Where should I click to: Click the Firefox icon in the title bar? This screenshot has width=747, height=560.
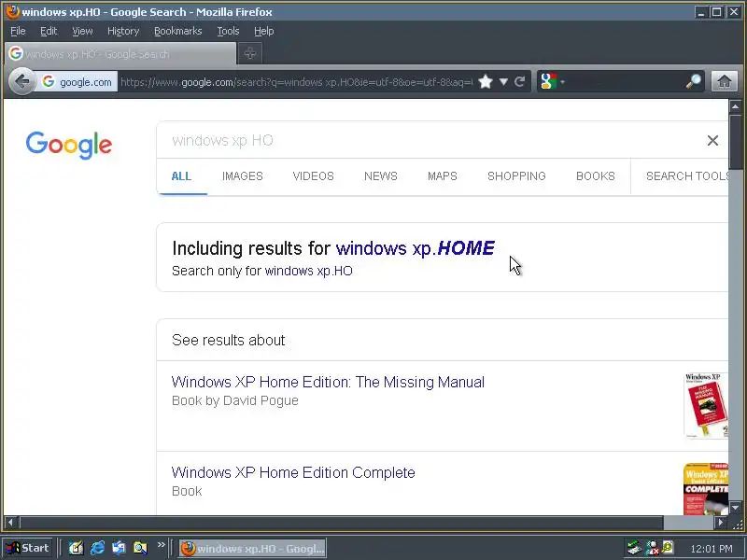click(13, 11)
